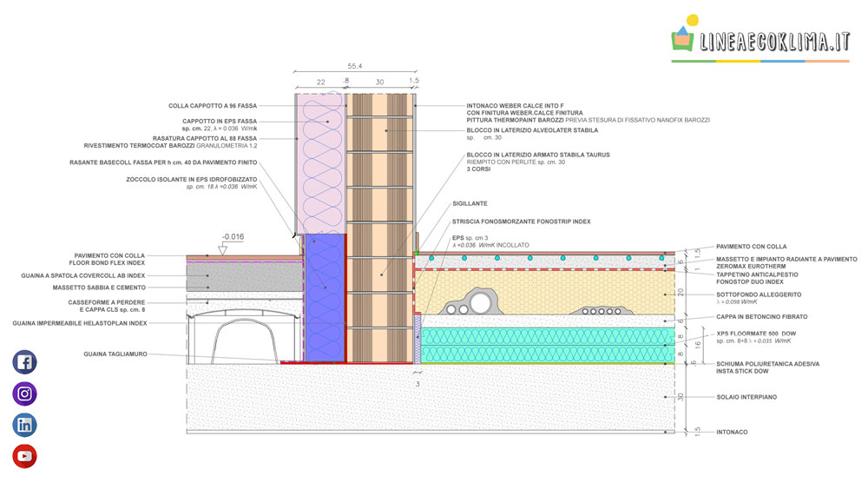Image resolution: width=868 pixels, height=483 pixels.
Task: Select 'GUAINA IMPERMEABILE HELASTOPLAN INDEX' label
Action: pos(79,323)
